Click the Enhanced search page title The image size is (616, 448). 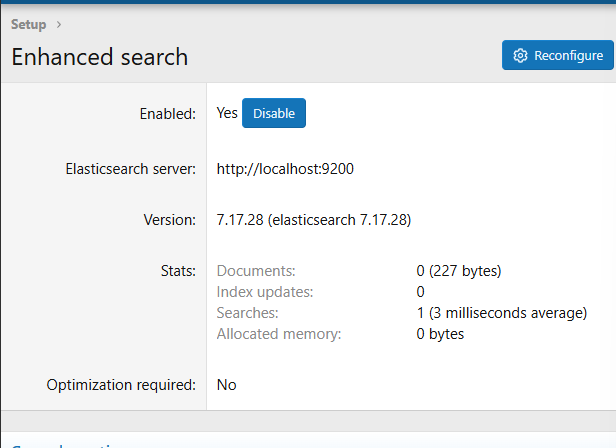(x=100, y=57)
